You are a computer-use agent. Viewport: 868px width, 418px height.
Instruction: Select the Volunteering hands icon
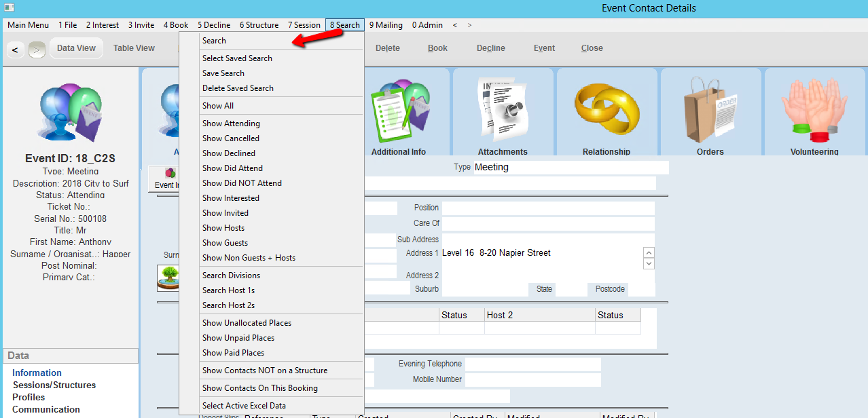[814, 109]
